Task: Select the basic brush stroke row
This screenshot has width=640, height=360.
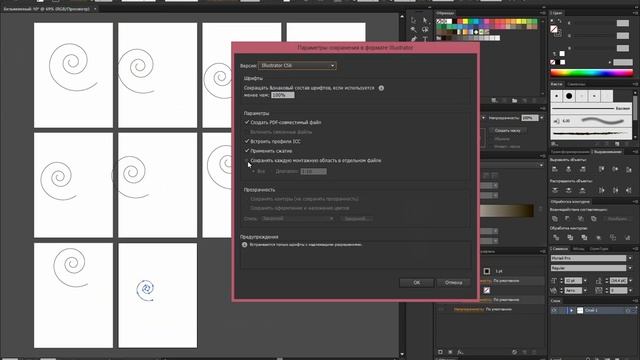Action: click(591, 109)
